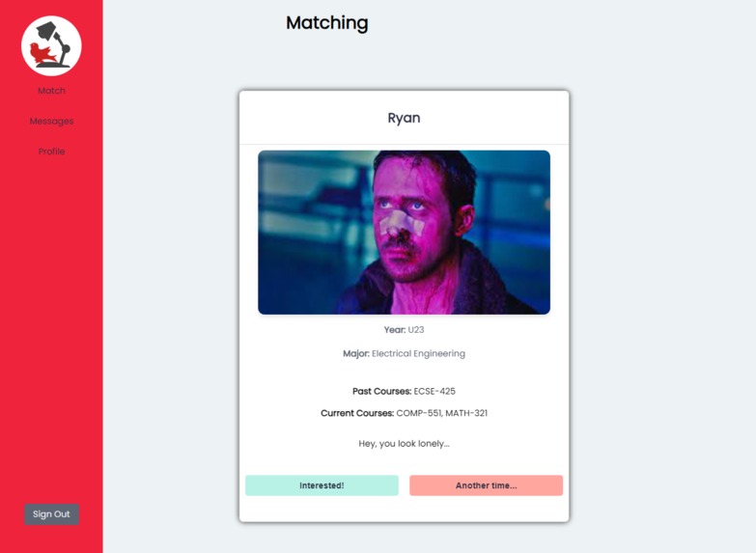Go to Profile in sidebar
This screenshot has height=553, width=756.
click(x=51, y=152)
